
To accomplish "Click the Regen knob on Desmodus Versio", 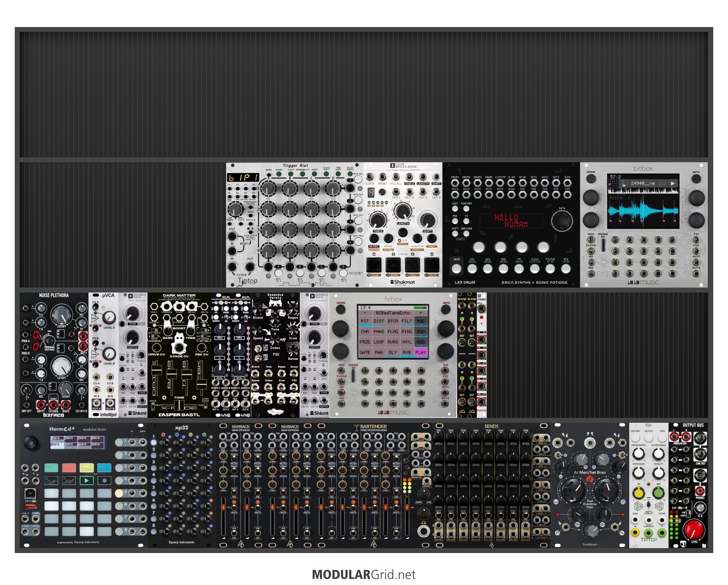I will (293, 308).
